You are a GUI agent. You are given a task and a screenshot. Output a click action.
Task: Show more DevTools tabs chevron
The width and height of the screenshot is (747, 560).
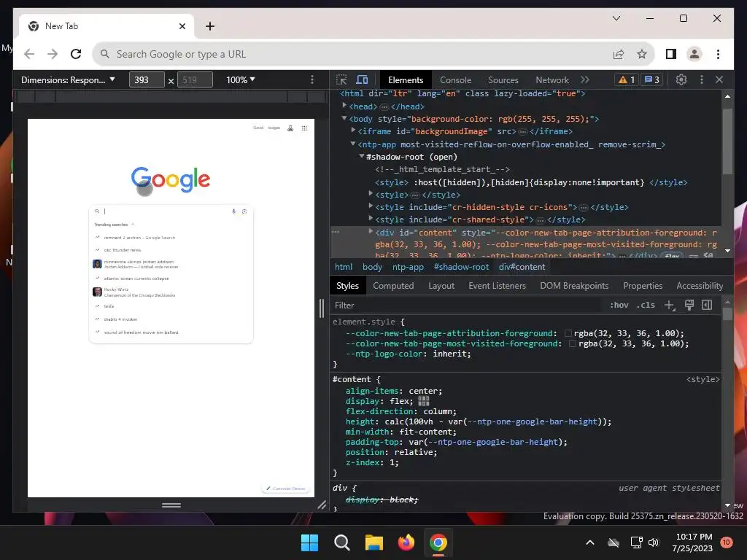point(585,80)
